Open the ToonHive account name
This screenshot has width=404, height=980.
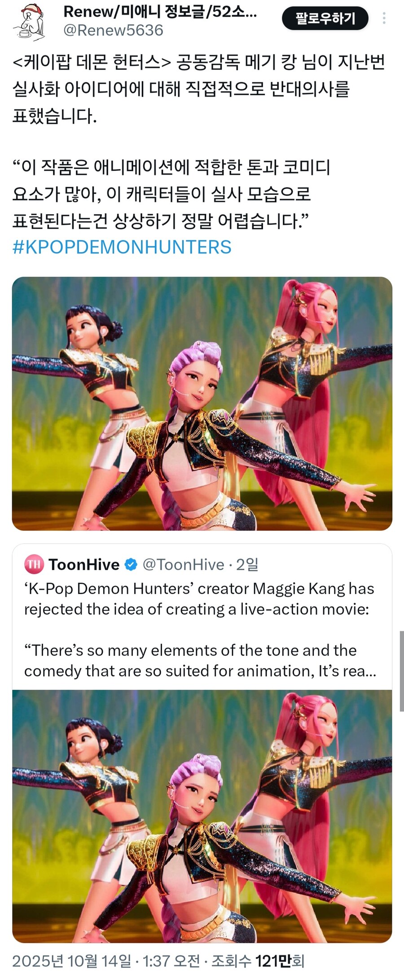point(84,564)
